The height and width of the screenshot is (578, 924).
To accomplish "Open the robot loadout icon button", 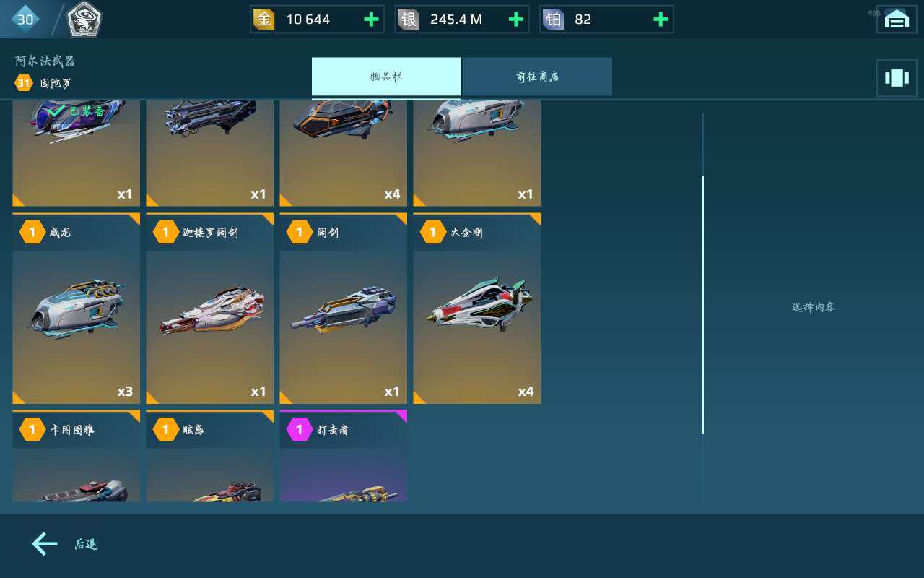I will point(897,77).
